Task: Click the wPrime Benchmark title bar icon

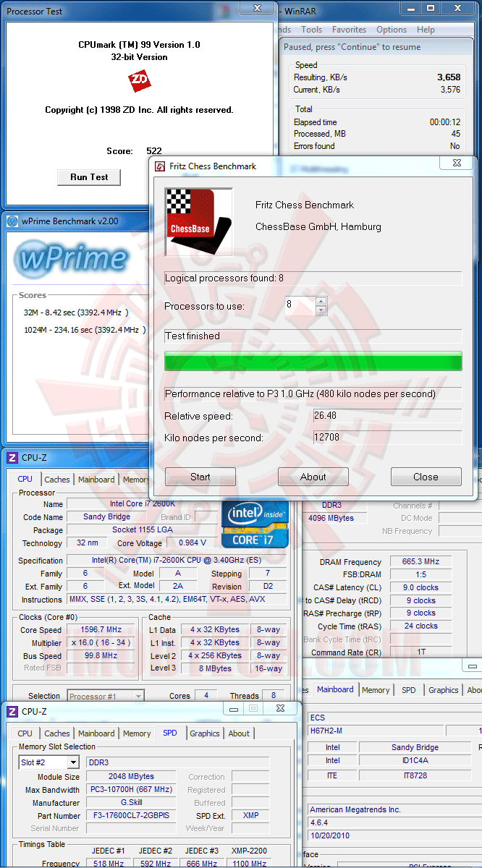Action: click(12, 221)
